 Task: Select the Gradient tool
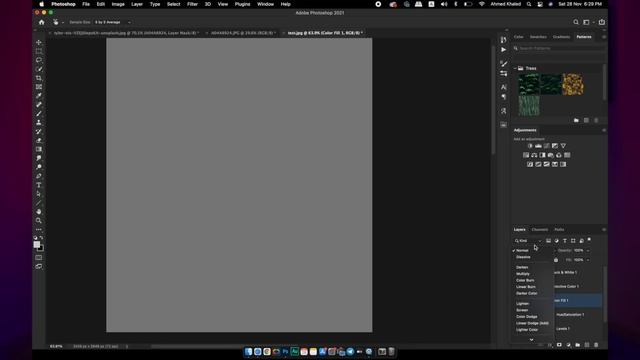click(39, 149)
